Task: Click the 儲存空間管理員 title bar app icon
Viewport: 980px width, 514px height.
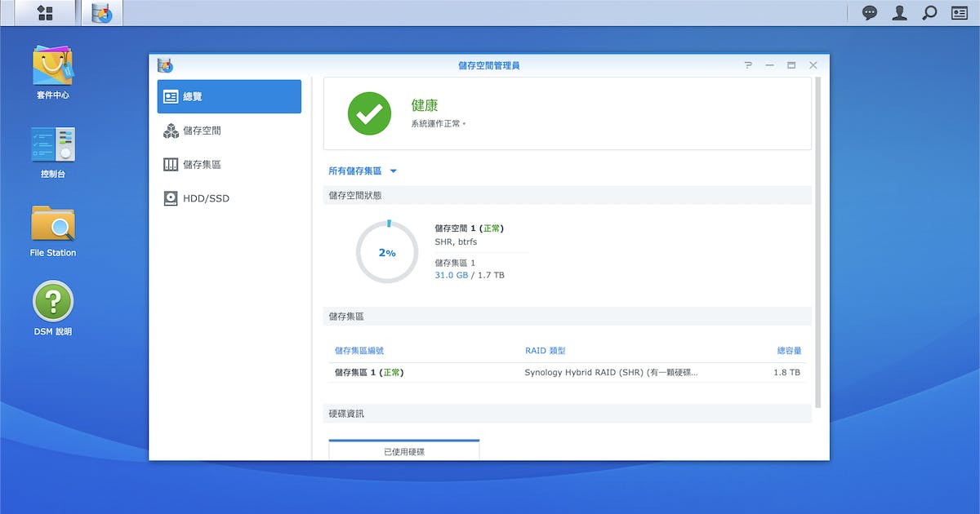Action: tap(165, 65)
